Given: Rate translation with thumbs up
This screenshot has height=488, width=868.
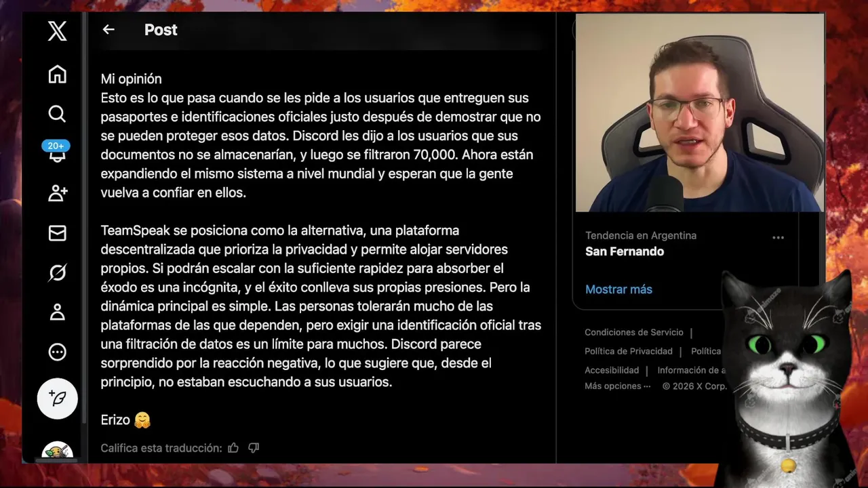Looking at the screenshot, I should 233,448.
